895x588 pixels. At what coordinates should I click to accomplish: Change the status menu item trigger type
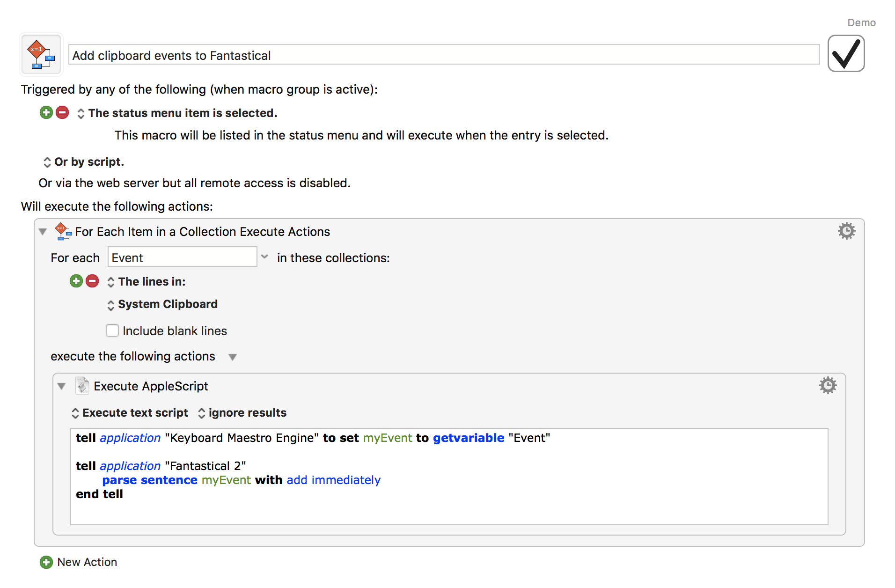click(81, 113)
